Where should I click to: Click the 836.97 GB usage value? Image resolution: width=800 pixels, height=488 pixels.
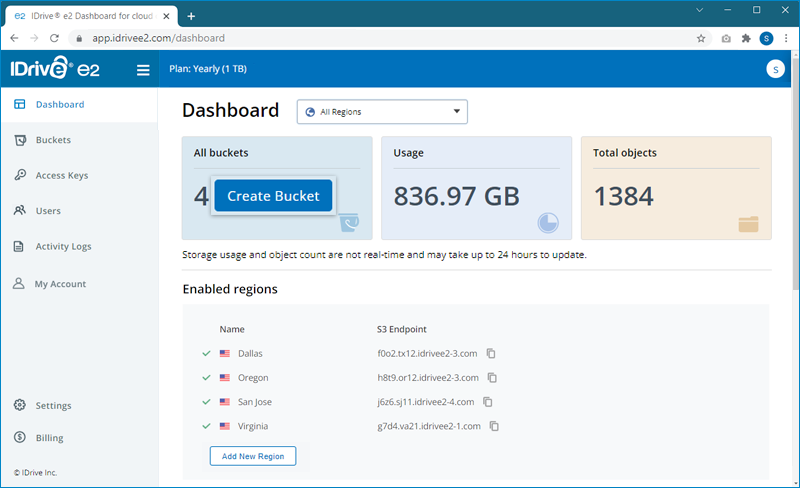pos(456,196)
